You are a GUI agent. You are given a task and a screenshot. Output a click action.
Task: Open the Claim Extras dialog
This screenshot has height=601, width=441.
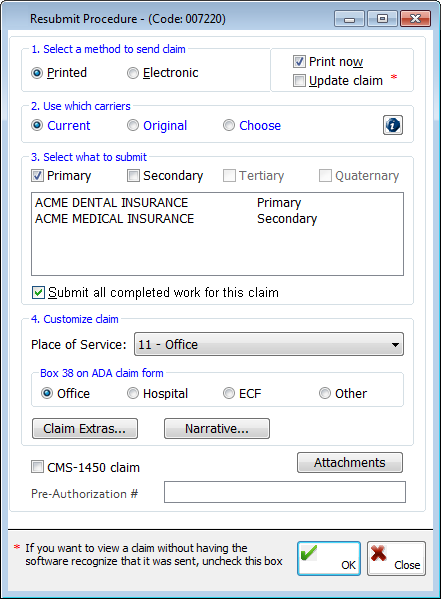click(85, 428)
